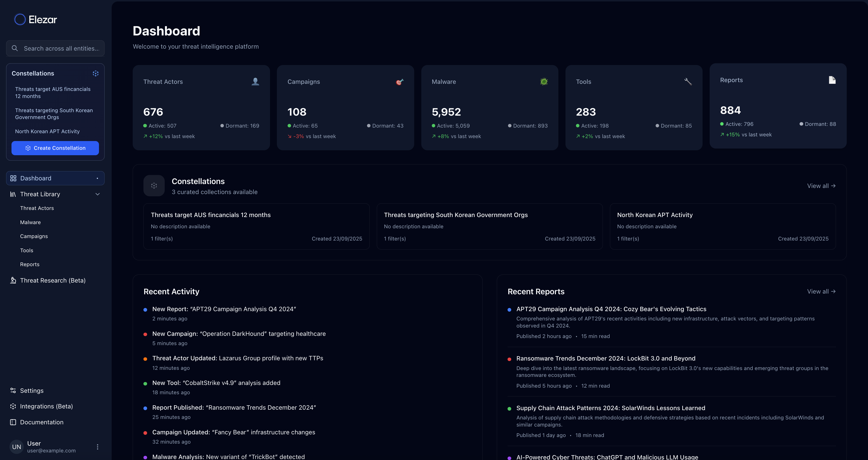Click the Constellations section square icon
The image size is (868, 460).
point(154,186)
